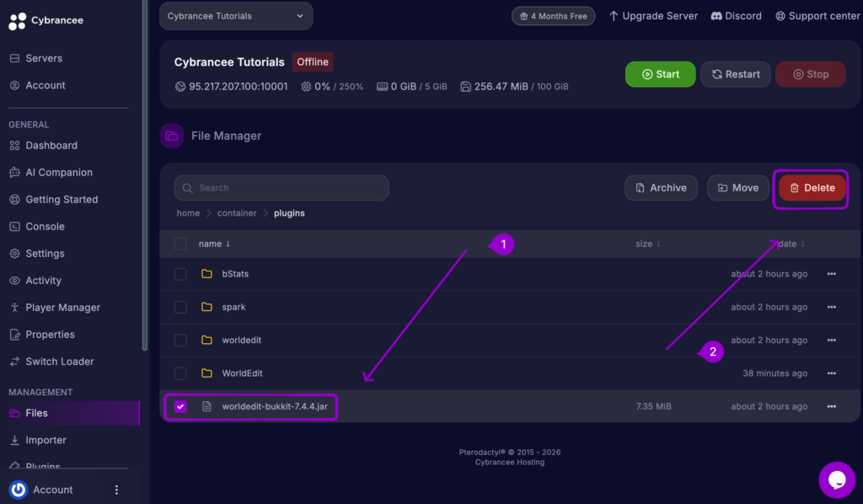Check the WorldEdit folder checkbox
The height and width of the screenshot is (504, 863).
(x=180, y=373)
